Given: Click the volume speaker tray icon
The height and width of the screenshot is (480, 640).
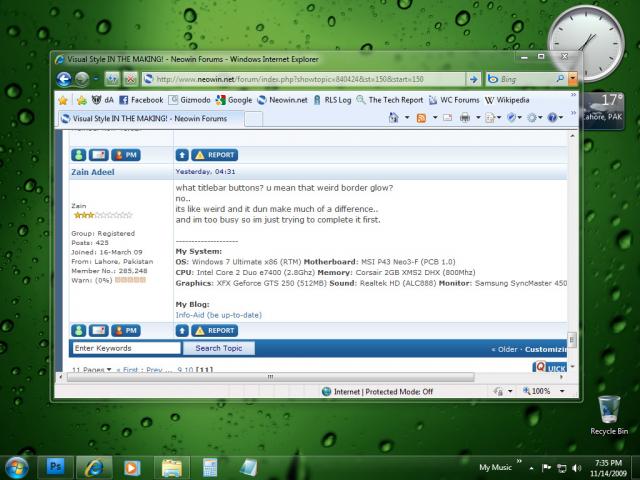Looking at the screenshot, I should [x=577, y=468].
